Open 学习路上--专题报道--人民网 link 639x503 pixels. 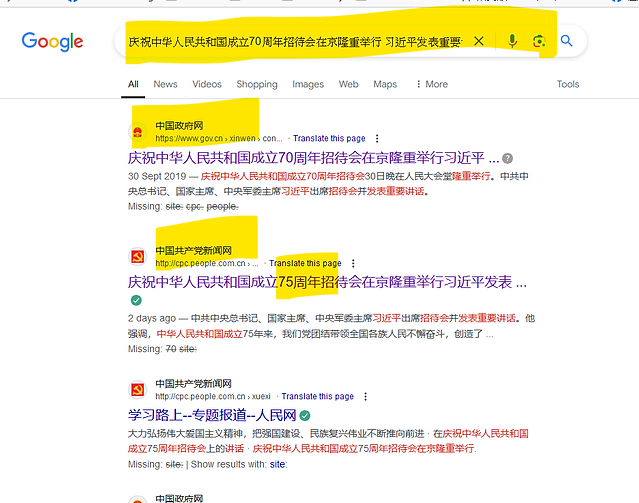coord(212,415)
